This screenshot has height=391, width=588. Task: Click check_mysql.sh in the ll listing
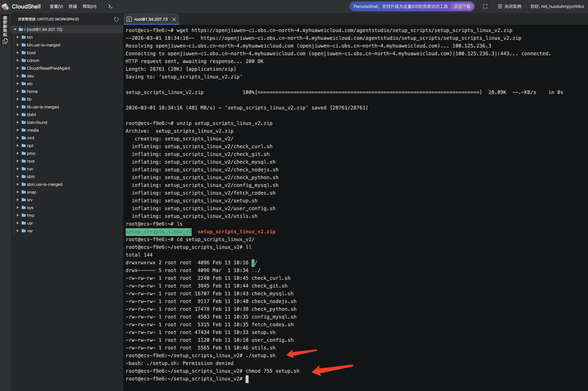point(272,294)
